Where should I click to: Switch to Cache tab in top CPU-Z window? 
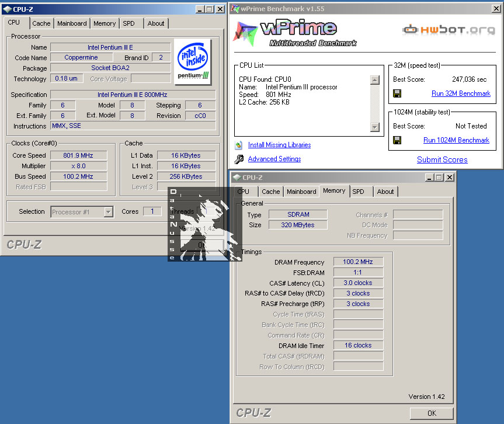click(41, 23)
